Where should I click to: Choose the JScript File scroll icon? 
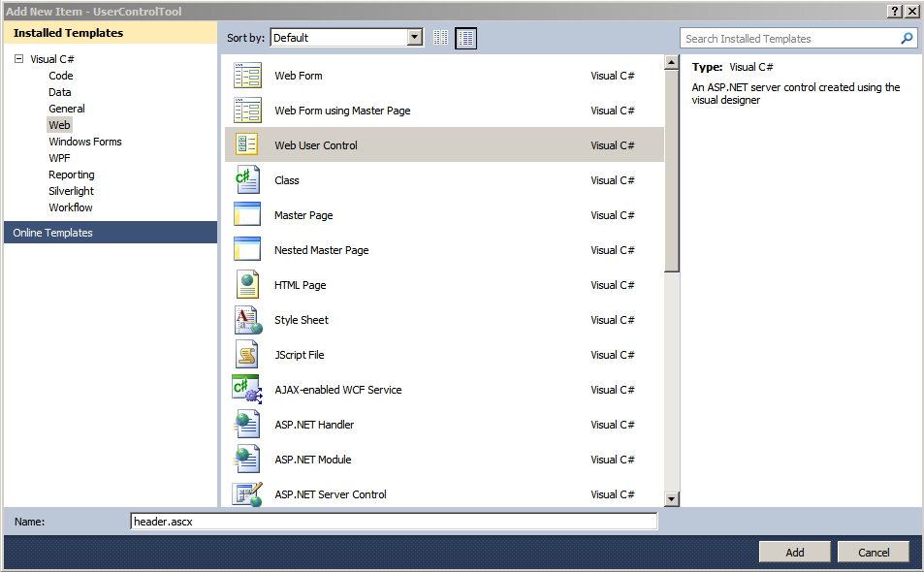point(247,355)
